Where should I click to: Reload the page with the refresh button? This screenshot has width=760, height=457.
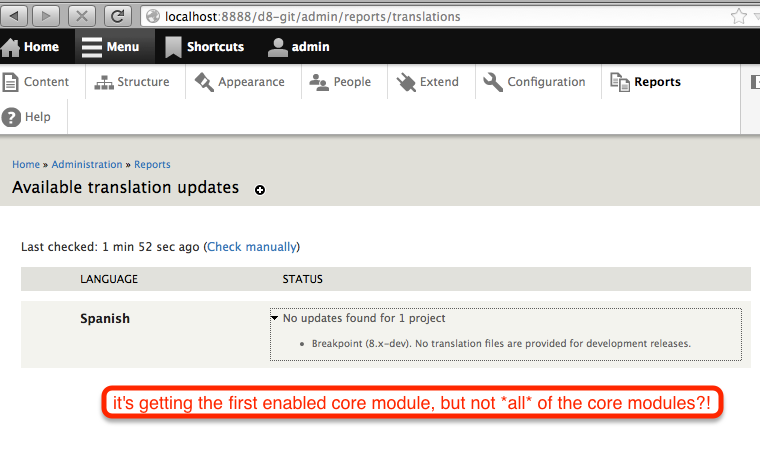pos(118,16)
